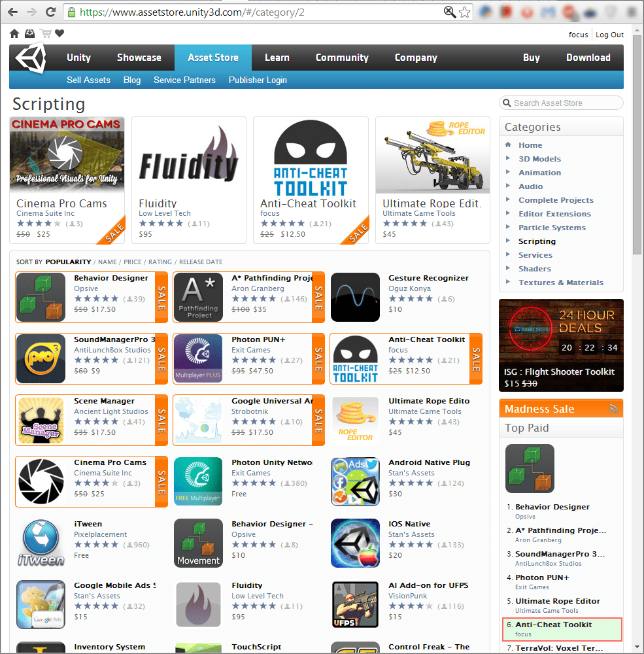The height and width of the screenshot is (654, 644).
Task: Sort assets by Release Date
Action: coord(201,262)
